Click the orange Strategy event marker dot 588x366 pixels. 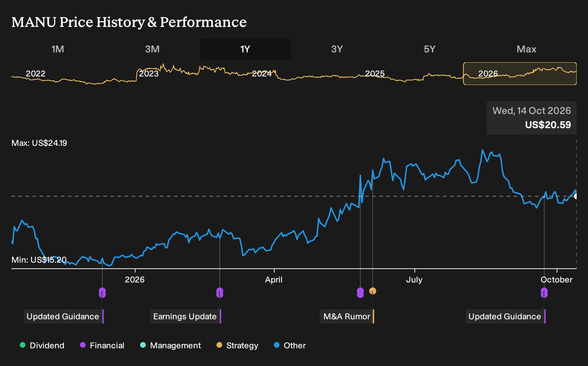[373, 291]
